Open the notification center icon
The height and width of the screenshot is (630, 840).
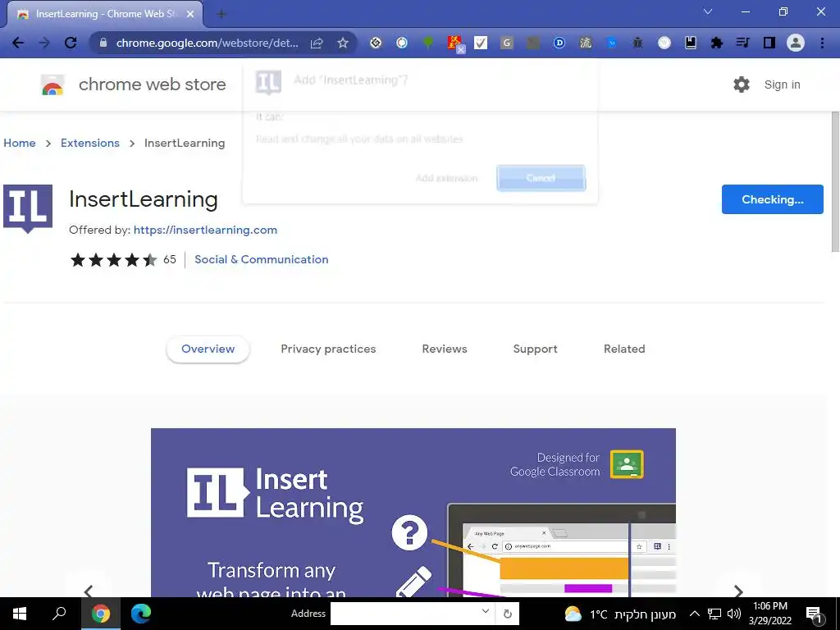coord(814,614)
